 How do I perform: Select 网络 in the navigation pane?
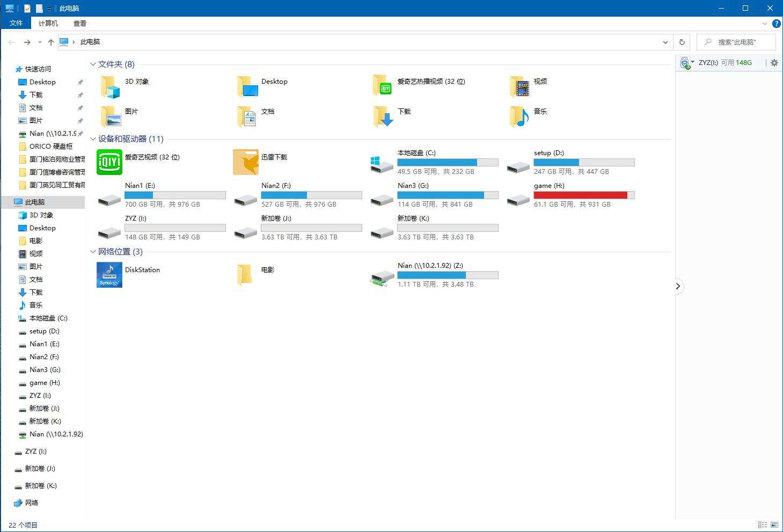pyautogui.click(x=32, y=502)
